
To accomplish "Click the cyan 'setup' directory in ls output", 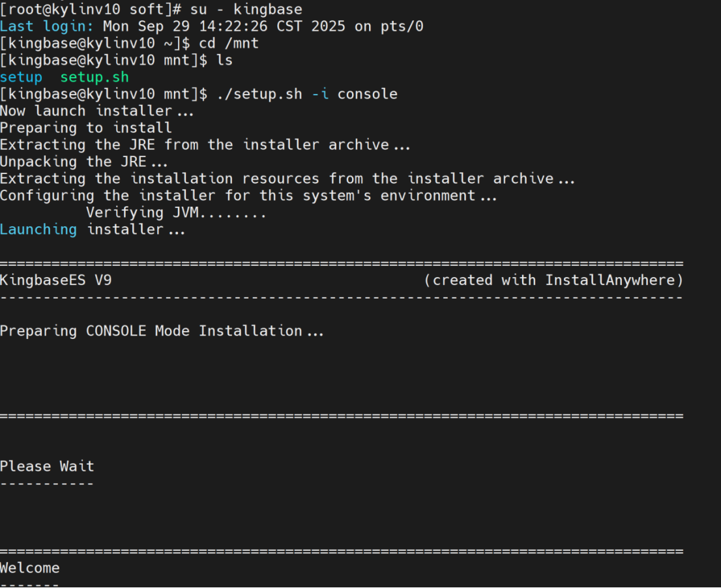I will click(21, 78).
